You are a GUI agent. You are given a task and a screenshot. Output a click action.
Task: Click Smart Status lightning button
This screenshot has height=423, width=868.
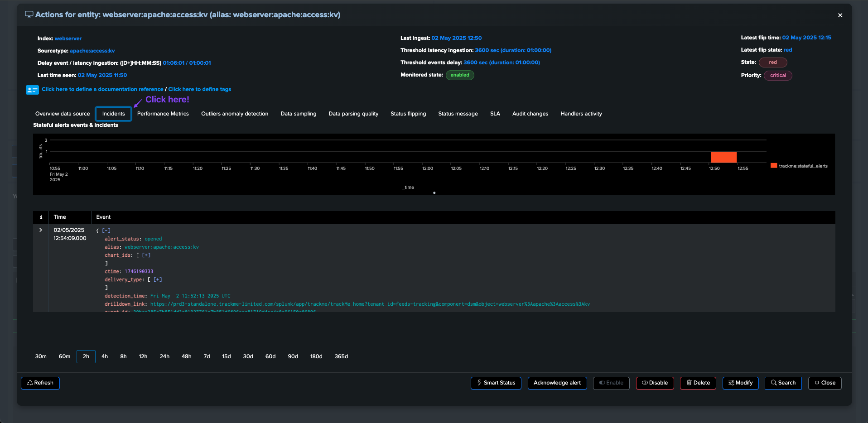(496, 383)
